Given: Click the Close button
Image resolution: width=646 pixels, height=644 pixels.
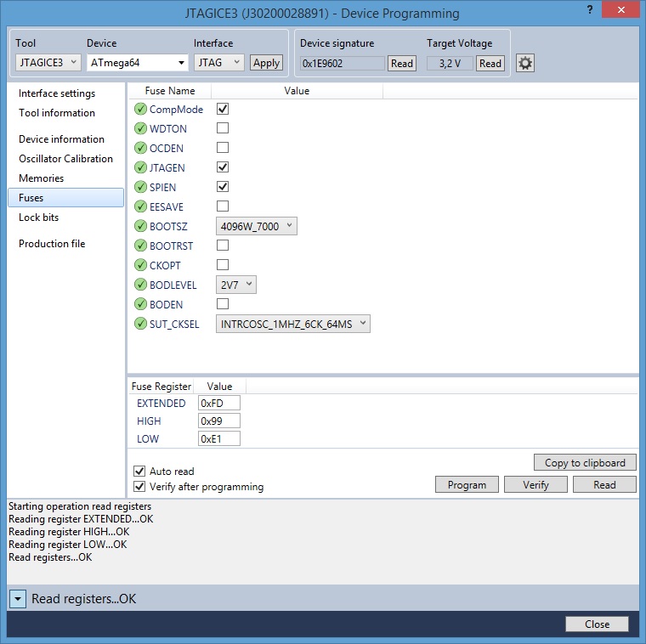Looking at the screenshot, I should point(597,624).
